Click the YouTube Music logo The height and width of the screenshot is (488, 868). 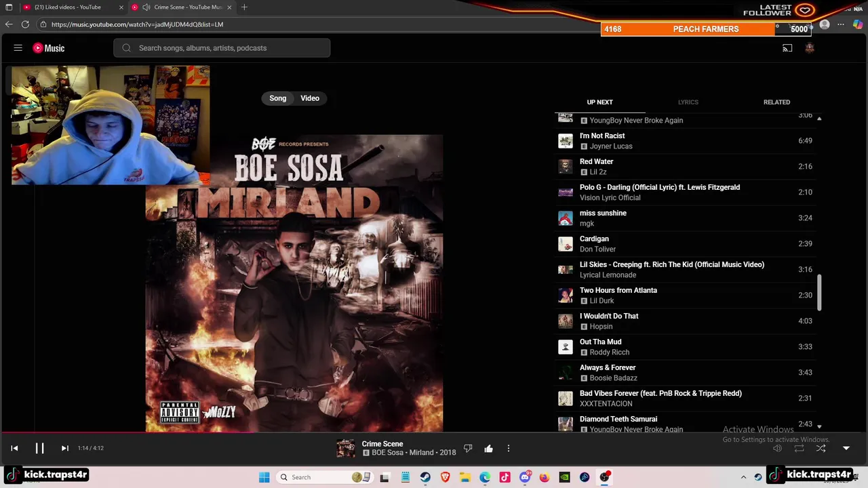(49, 48)
